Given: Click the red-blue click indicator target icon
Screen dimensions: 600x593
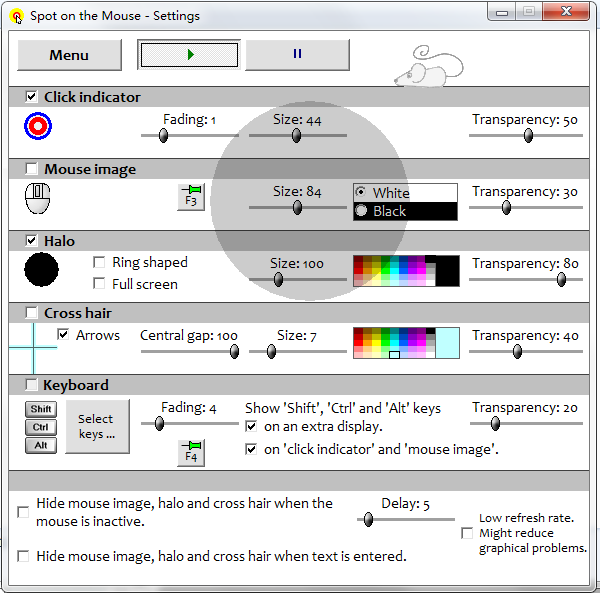Looking at the screenshot, I should pos(38,126).
